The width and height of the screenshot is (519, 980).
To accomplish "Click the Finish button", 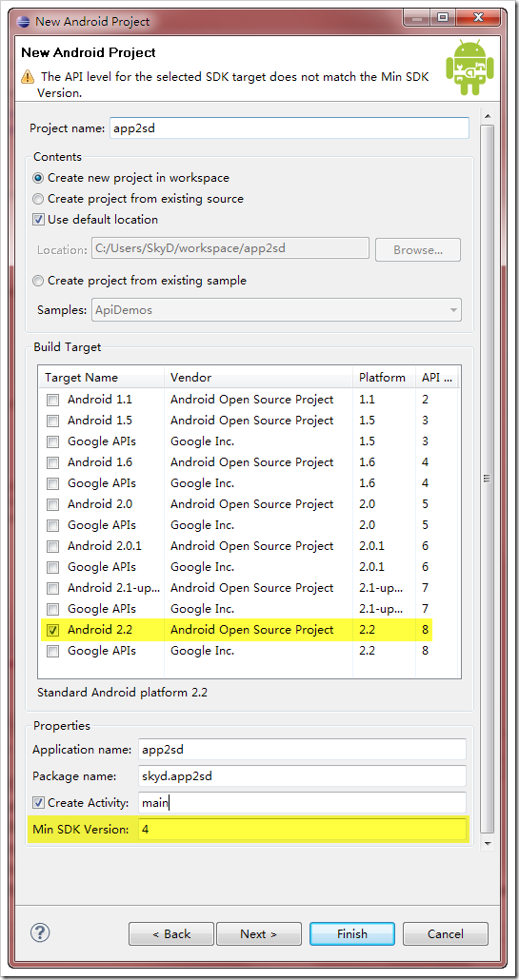I will 352,933.
